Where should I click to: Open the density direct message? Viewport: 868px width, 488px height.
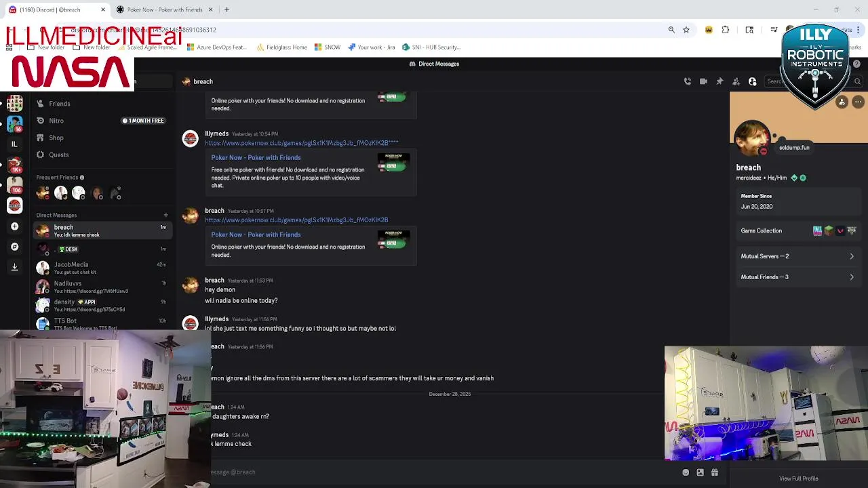click(102, 305)
